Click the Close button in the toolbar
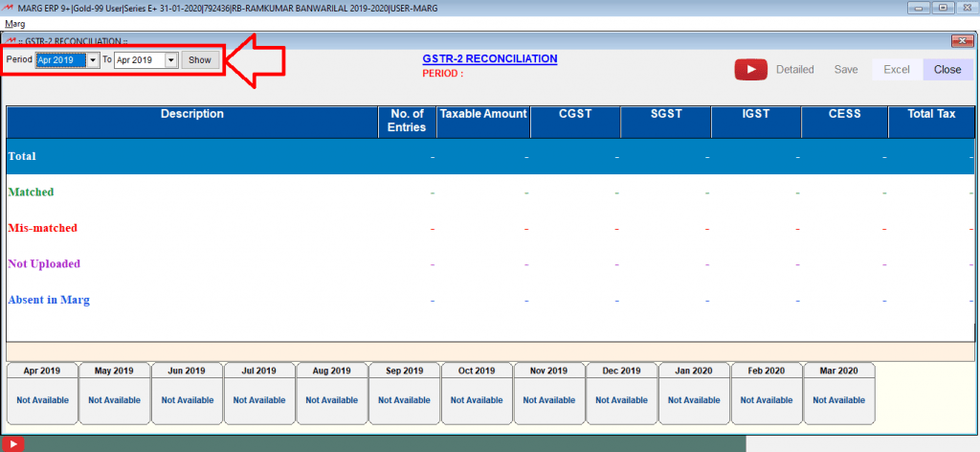The width and height of the screenshot is (980, 452). point(947,69)
